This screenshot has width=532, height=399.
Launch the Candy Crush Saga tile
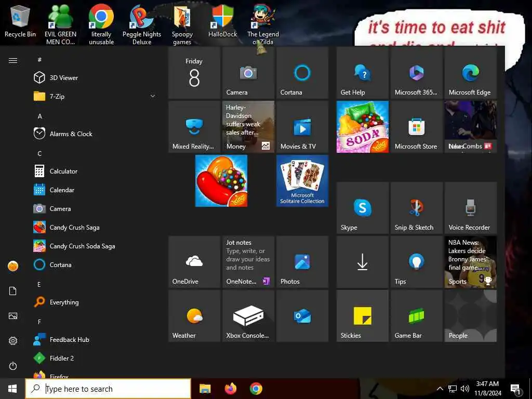point(221,181)
